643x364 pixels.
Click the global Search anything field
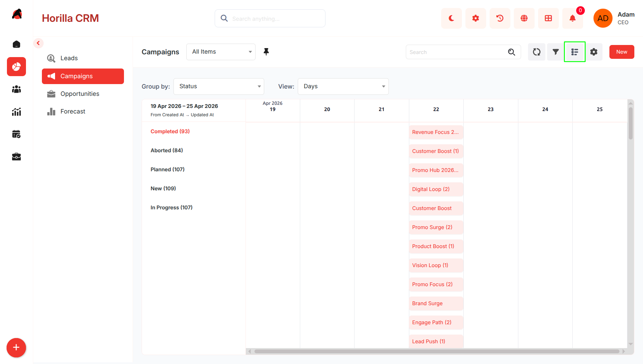pyautogui.click(x=270, y=18)
